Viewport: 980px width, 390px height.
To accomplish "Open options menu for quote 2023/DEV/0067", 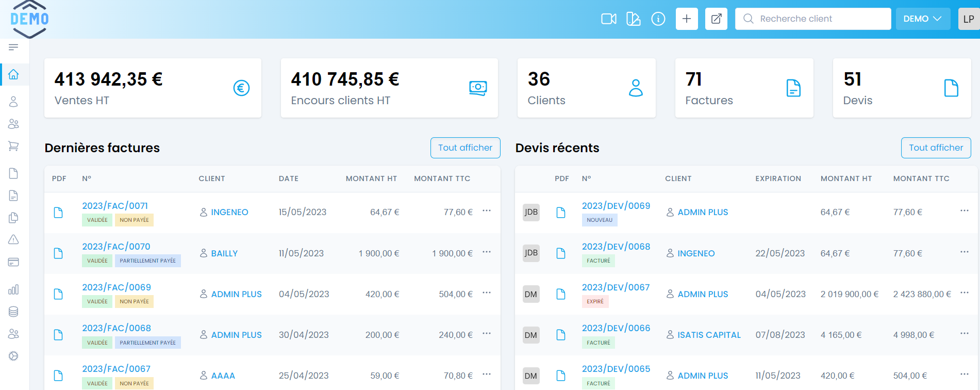I will click(964, 293).
